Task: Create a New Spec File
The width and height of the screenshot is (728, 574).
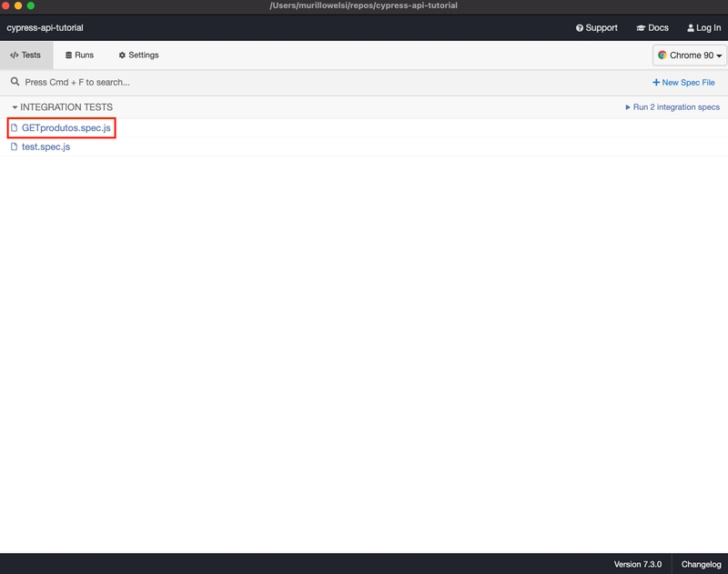Action: [x=683, y=83]
